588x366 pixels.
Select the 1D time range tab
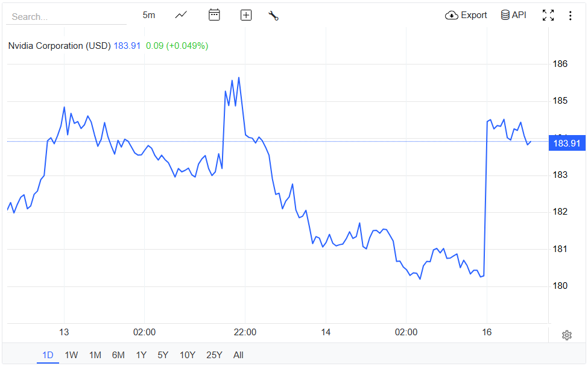(48, 355)
